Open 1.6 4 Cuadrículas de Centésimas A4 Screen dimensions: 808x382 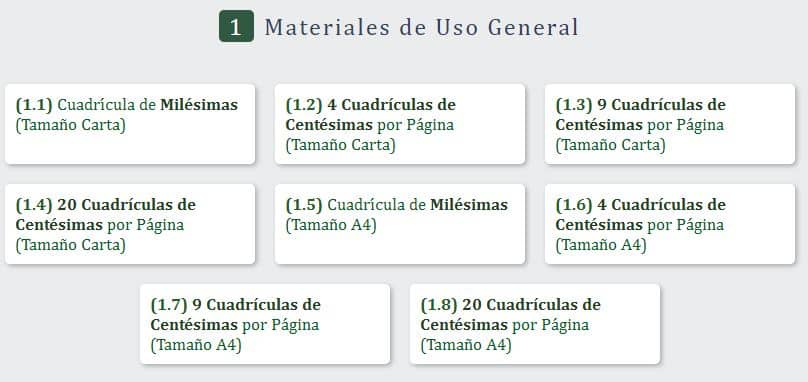(x=670, y=224)
